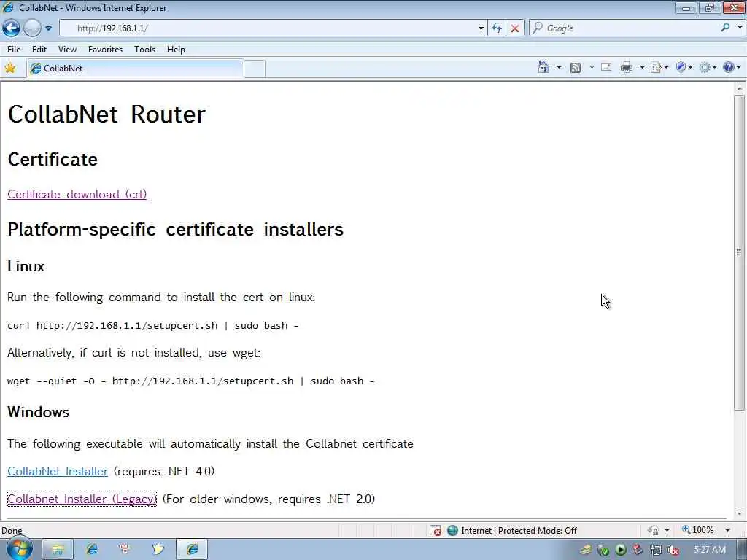
Task: Click Internet | Protected Mode: Off status text
Action: [x=519, y=531]
